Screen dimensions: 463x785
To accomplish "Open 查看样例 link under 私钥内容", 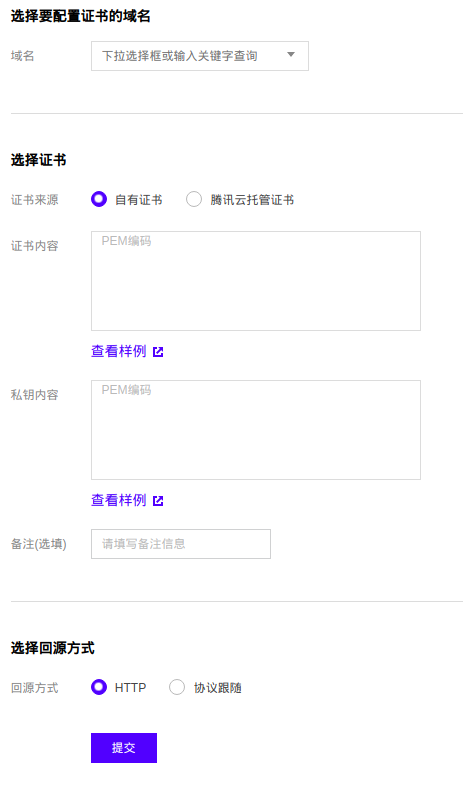I will pos(119,500).
